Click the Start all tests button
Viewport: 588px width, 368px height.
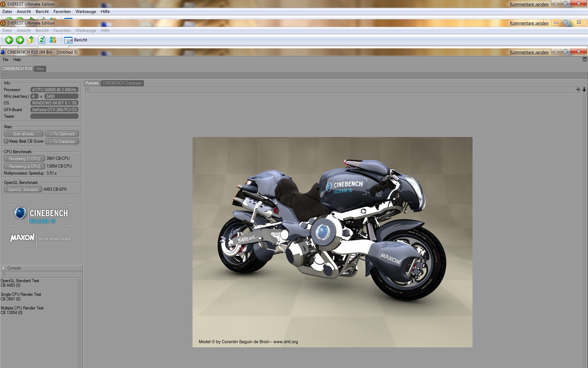pyautogui.click(x=23, y=134)
